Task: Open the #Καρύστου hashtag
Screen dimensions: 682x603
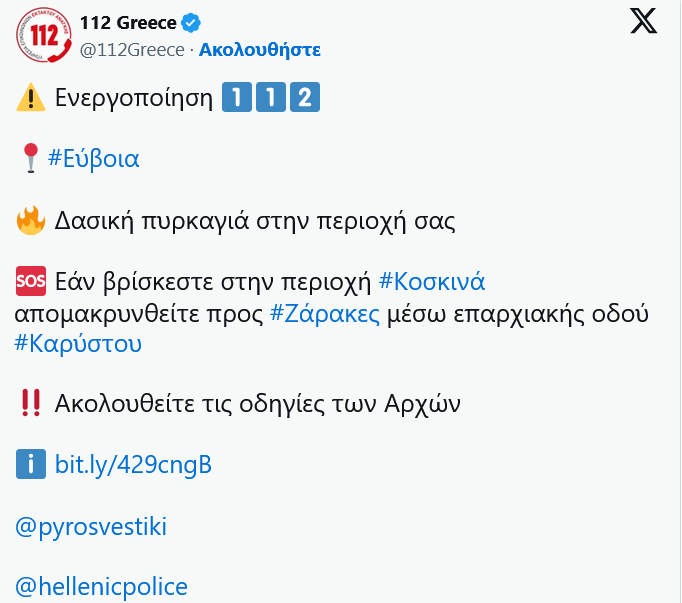Action: [78, 344]
